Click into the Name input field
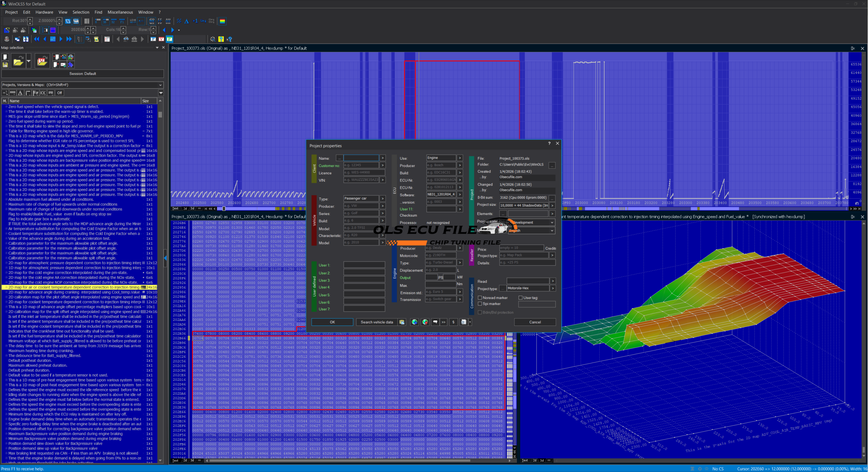Image resolution: width=868 pixels, height=472 pixels. [361, 158]
